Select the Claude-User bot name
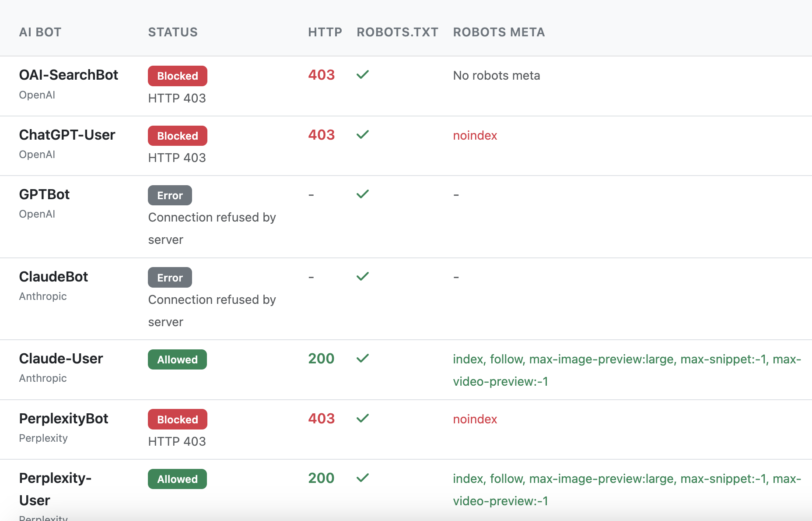Image resolution: width=812 pixels, height=521 pixels. [x=61, y=359]
